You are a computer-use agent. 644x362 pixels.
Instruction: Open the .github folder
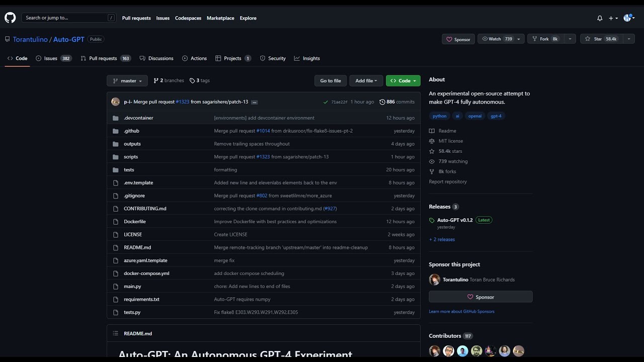pos(131,131)
